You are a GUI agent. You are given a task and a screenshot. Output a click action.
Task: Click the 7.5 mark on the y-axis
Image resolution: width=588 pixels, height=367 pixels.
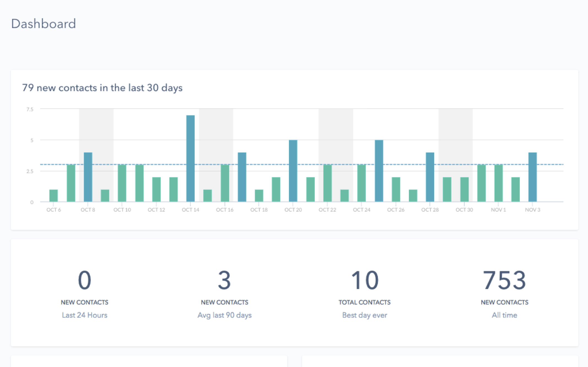pyautogui.click(x=30, y=109)
